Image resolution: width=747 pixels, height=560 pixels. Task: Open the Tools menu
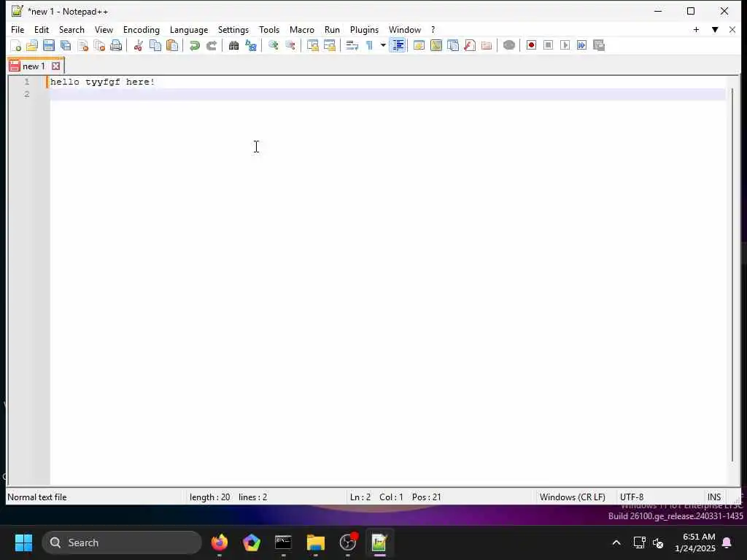[269, 29]
